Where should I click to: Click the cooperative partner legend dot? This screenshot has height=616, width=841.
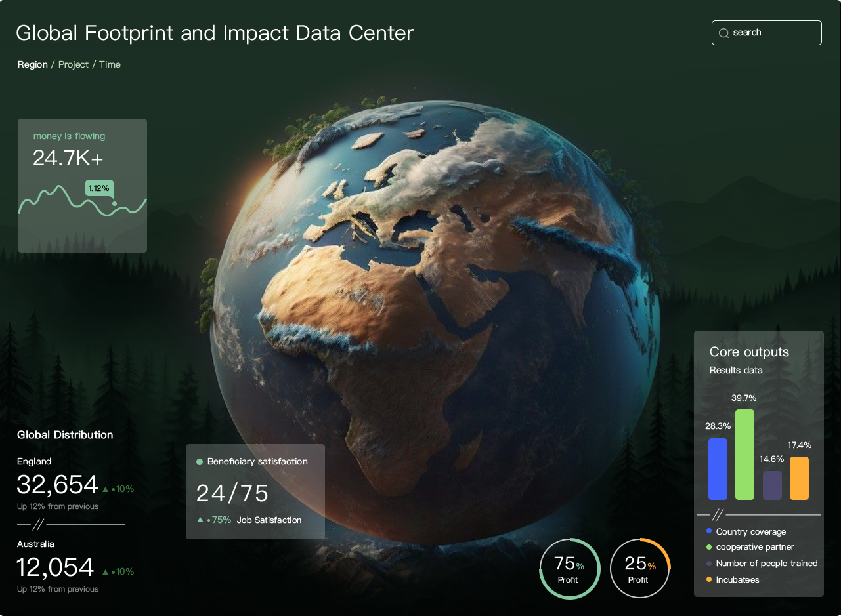(x=709, y=546)
